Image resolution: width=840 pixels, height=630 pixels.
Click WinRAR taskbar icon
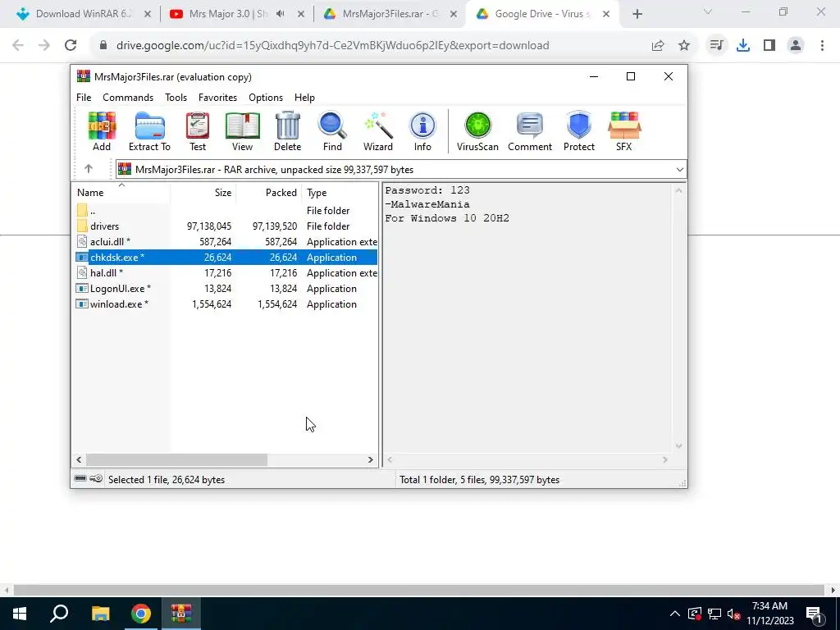(x=181, y=614)
